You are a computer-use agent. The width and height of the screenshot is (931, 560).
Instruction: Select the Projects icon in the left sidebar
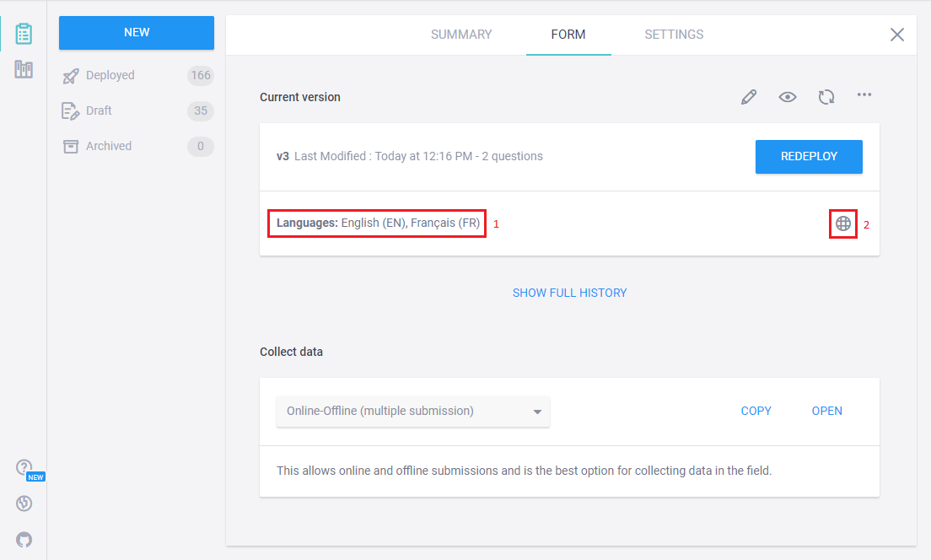point(23,33)
